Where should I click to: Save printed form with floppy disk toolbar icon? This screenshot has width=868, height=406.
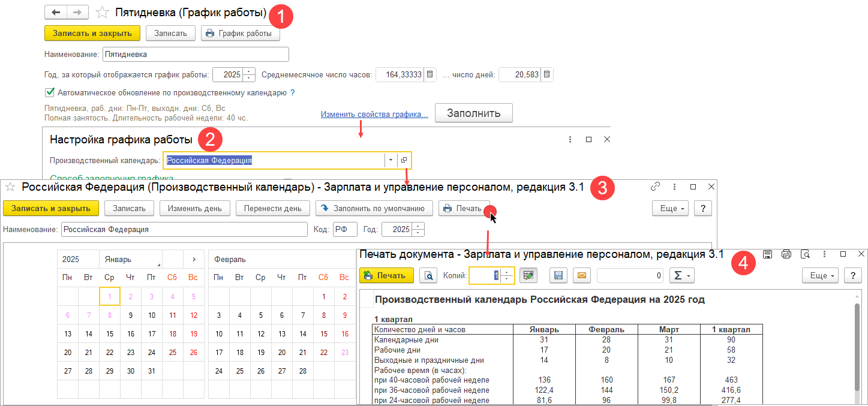tap(558, 275)
